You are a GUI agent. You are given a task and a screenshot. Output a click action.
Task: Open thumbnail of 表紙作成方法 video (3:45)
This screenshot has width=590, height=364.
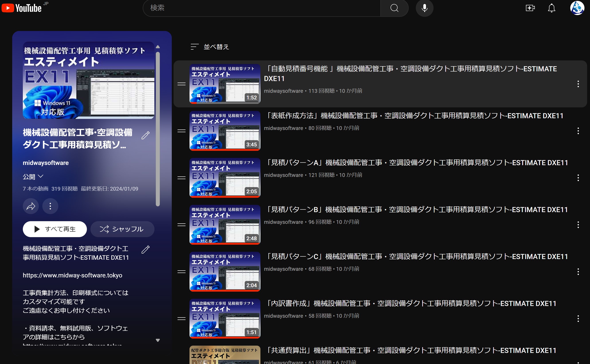point(225,131)
